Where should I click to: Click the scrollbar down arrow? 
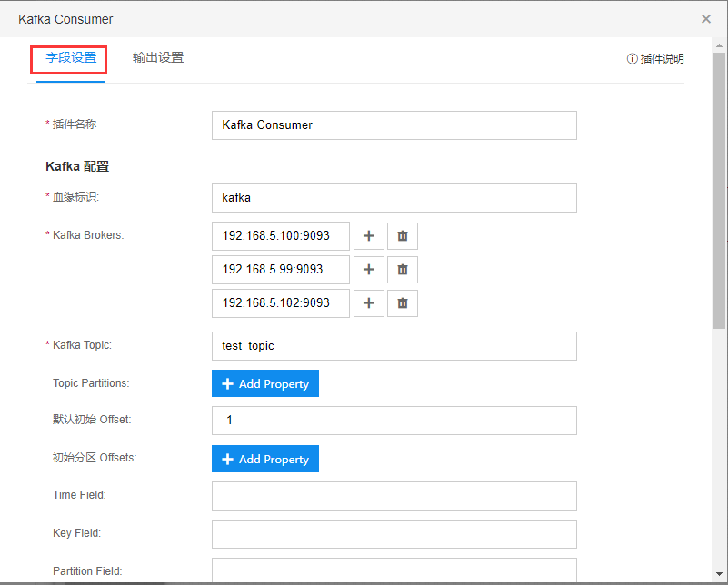click(x=719, y=574)
